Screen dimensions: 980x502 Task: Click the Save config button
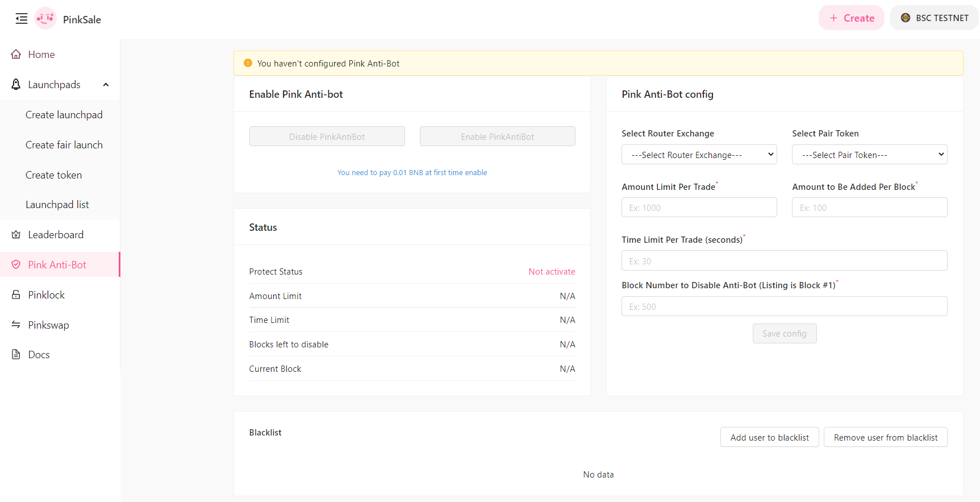(785, 334)
